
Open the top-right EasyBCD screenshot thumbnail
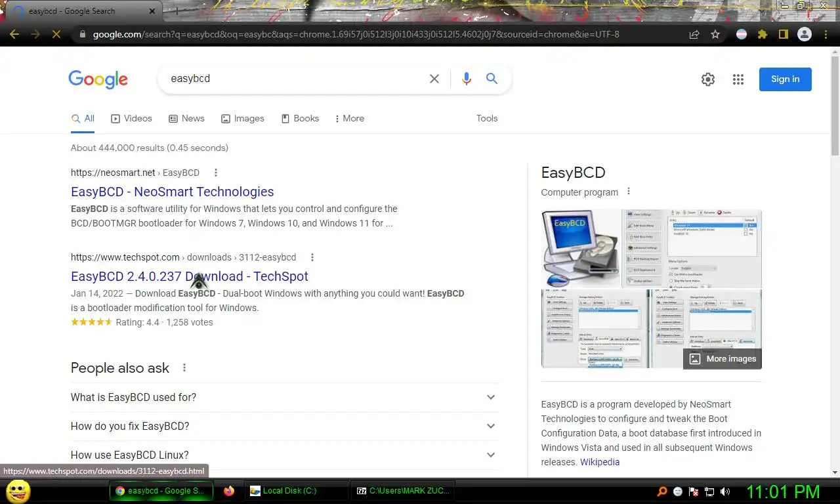(692, 249)
